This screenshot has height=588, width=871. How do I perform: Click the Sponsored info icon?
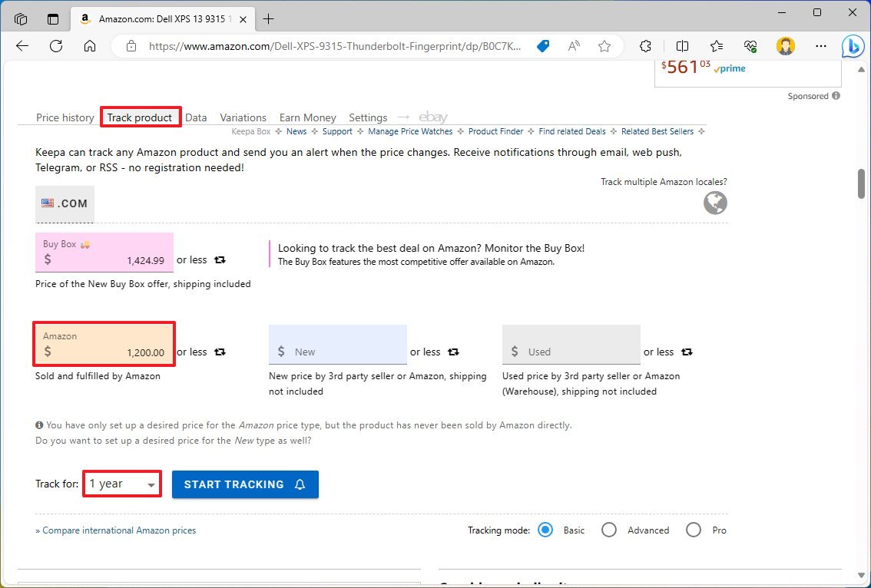836,95
